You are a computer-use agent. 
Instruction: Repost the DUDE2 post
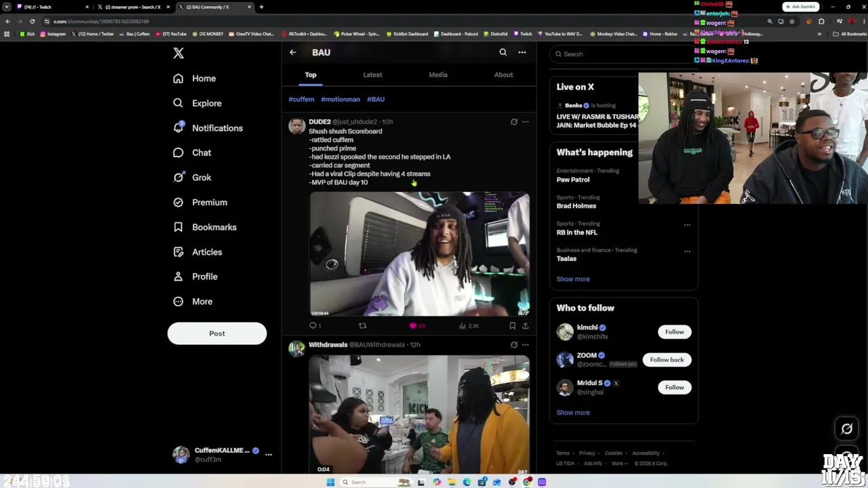pos(363,326)
